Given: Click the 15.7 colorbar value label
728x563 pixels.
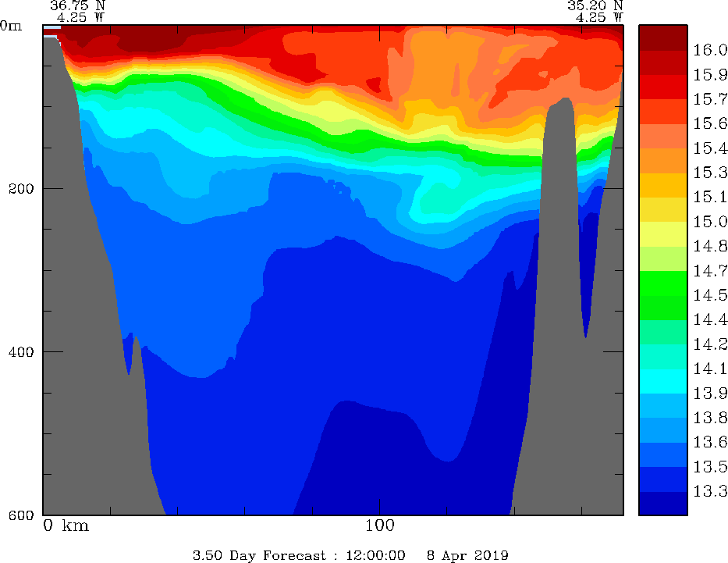Looking at the screenshot, I should (710, 99).
